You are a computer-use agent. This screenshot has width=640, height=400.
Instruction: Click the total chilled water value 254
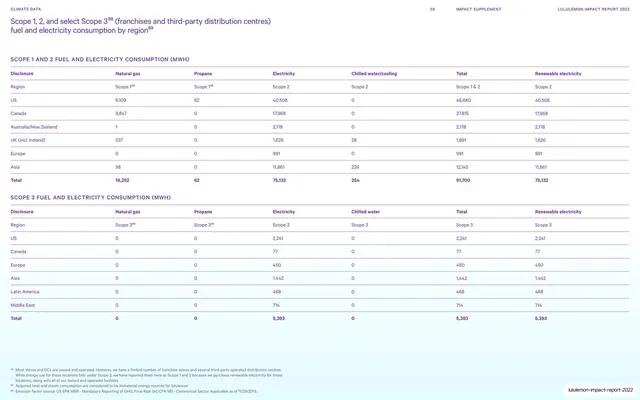tap(356, 180)
